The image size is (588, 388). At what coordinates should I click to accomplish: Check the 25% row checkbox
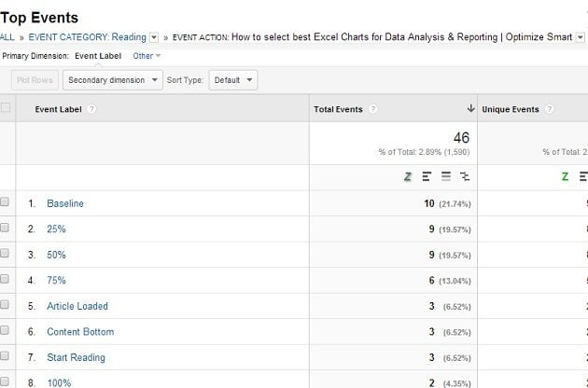click(x=4, y=228)
